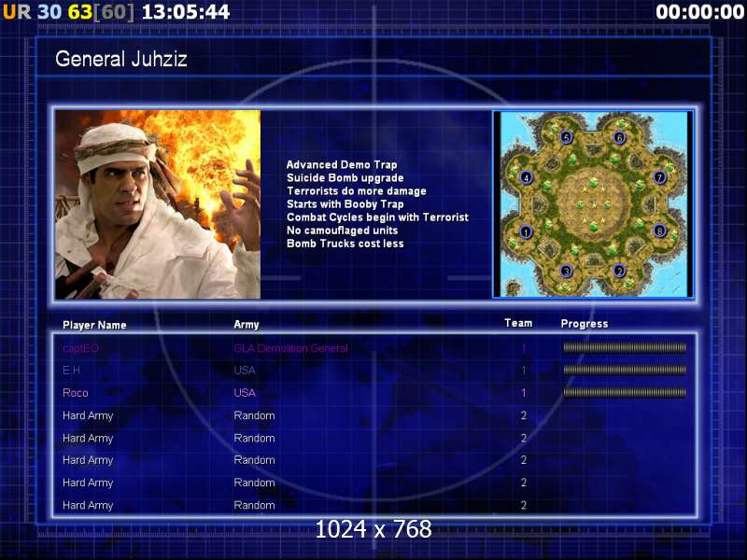Click the Team column header
The width and height of the screenshot is (747, 560).
[518, 323]
